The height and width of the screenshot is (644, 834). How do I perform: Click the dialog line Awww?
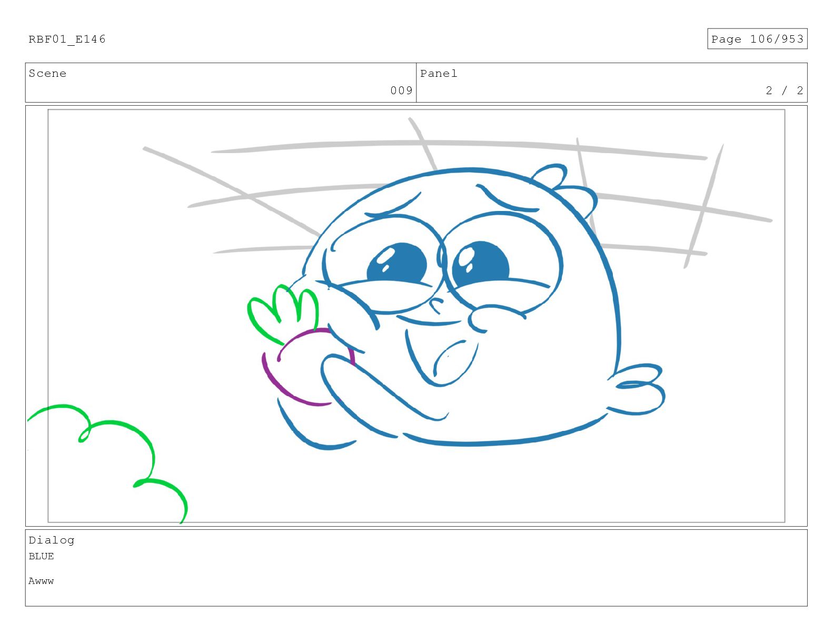(41, 581)
